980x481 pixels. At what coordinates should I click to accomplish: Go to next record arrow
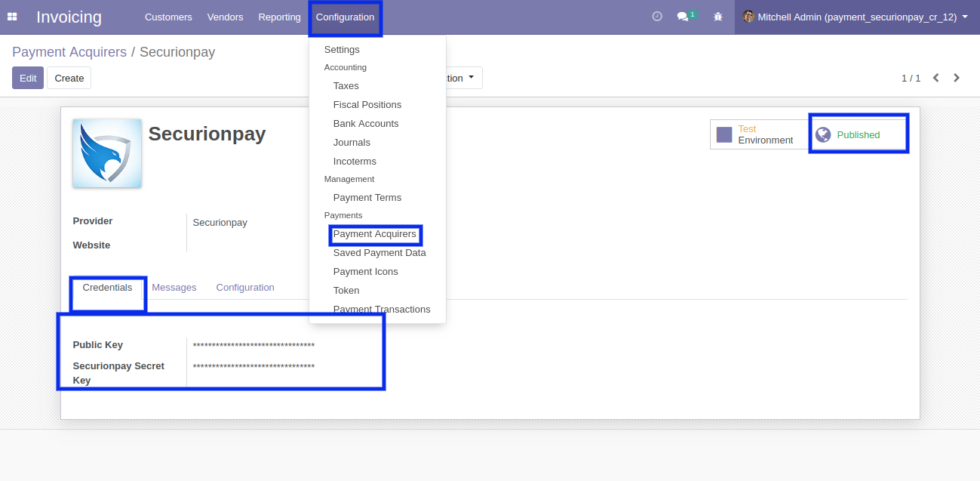[x=957, y=78]
